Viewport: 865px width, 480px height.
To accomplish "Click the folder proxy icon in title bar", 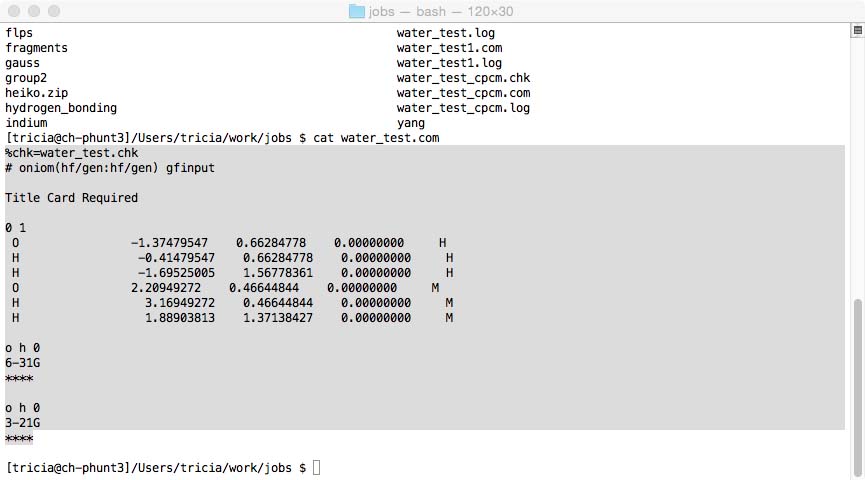I will click(357, 11).
